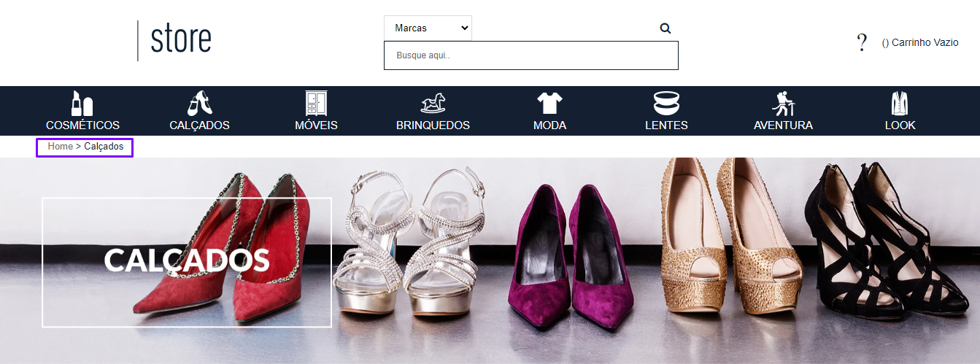Image resolution: width=980 pixels, height=364 pixels.
Task: Open the MÓVEIS menu label
Action: coord(316,125)
